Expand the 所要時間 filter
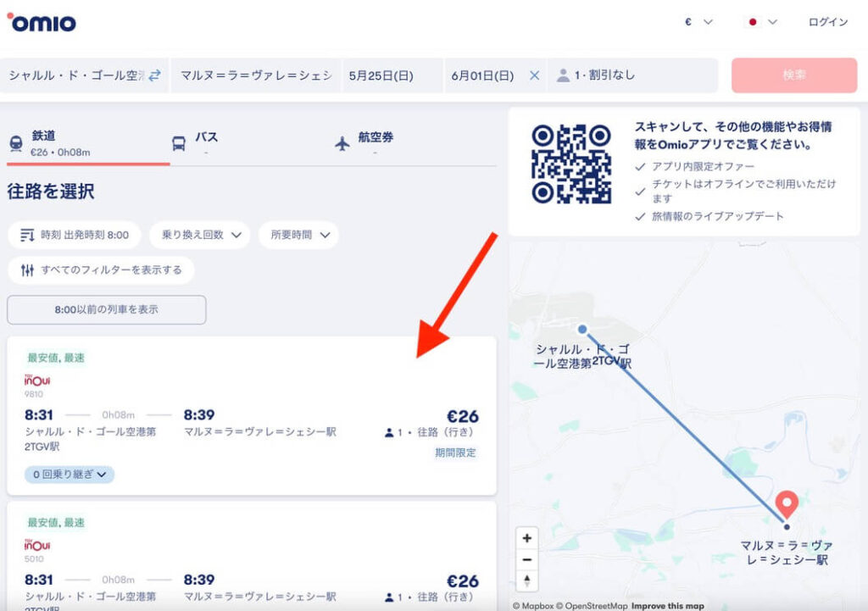868x611 pixels. coord(298,235)
